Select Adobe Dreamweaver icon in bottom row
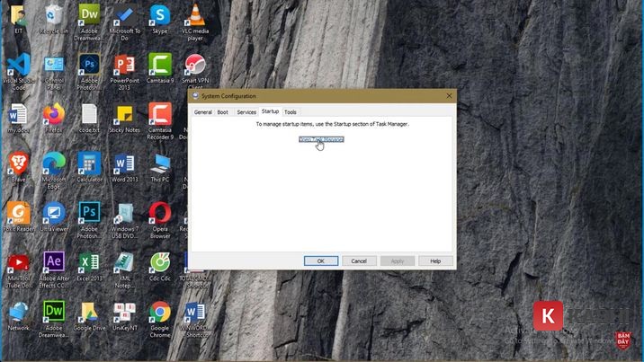644x362 pixels. click(x=54, y=319)
